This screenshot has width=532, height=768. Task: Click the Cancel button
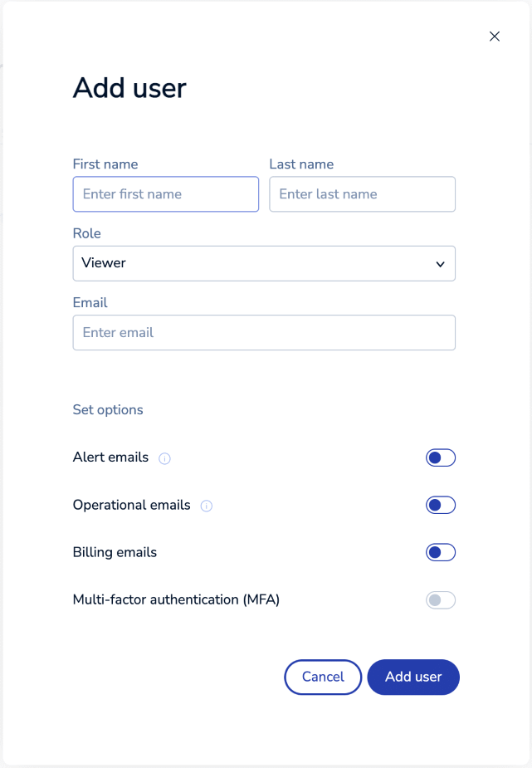[x=323, y=677]
